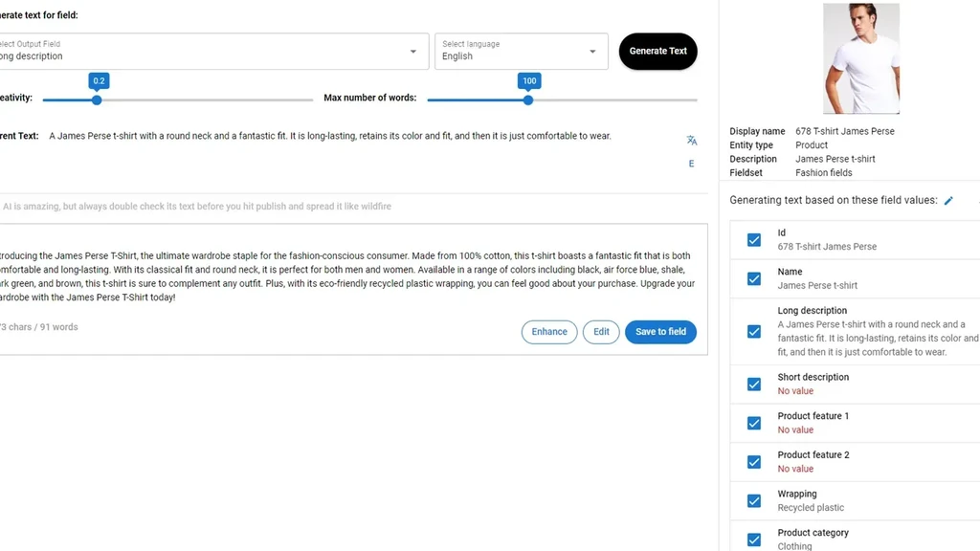980x551 pixels.
Task: Click the Enhance button
Action: tap(549, 332)
